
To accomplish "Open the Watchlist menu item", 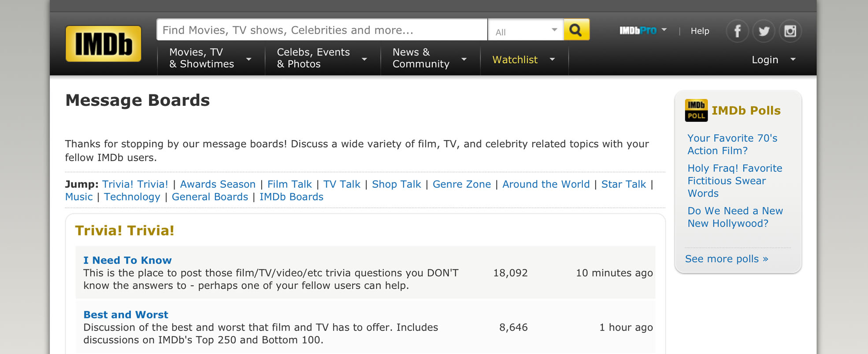I will coord(515,60).
